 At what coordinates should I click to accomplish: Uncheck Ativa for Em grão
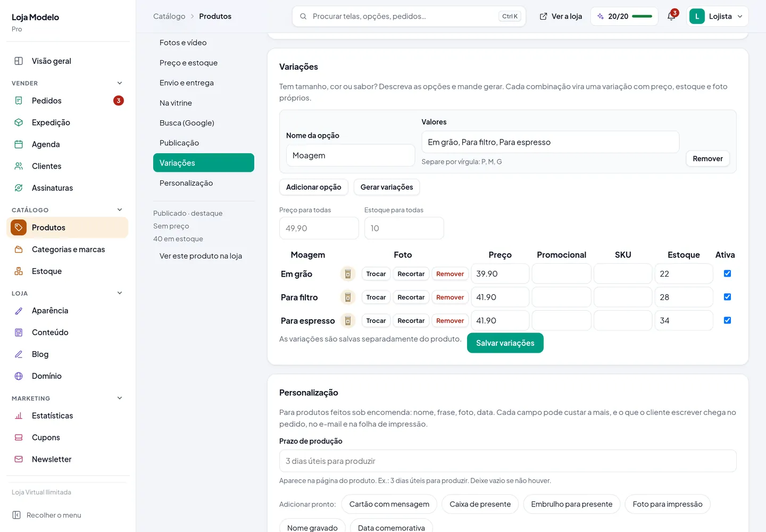pyautogui.click(x=727, y=273)
